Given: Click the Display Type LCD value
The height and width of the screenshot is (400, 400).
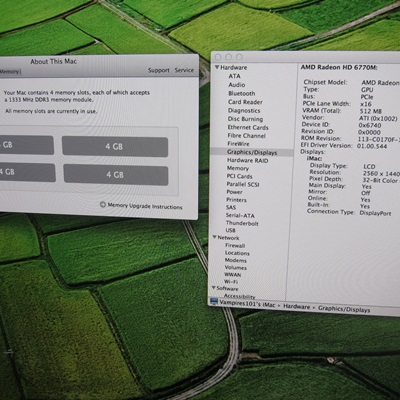Looking at the screenshot, I should pyautogui.click(x=369, y=166).
